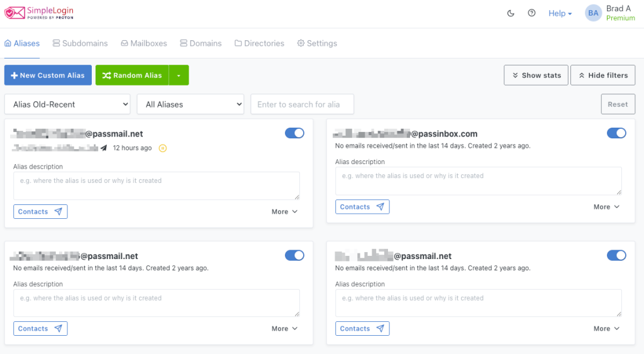Toggle the first passmail.net alias with 12 hours ago

(294, 133)
